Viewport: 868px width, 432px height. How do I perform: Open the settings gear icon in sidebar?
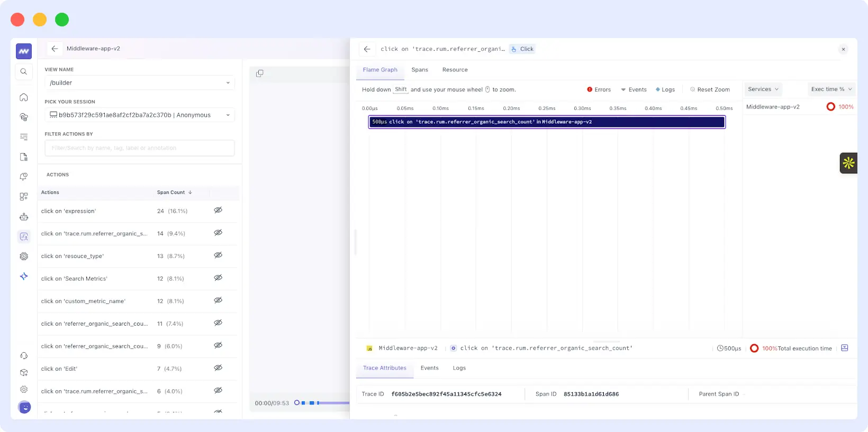pos(24,389)
